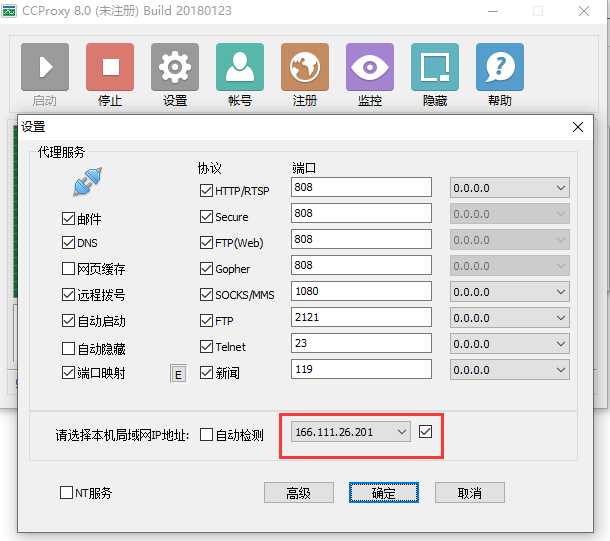Confirm with the 确定 button

(x=384, y=493)
